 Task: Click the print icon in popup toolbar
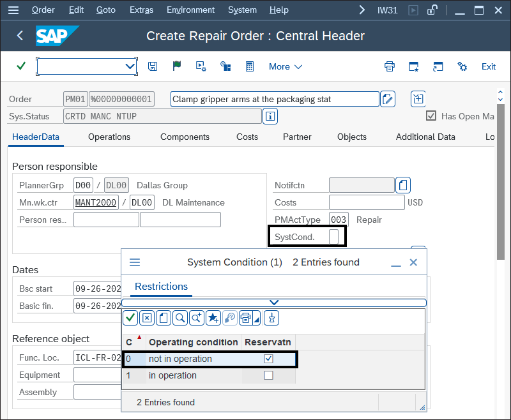pos(246,318)
